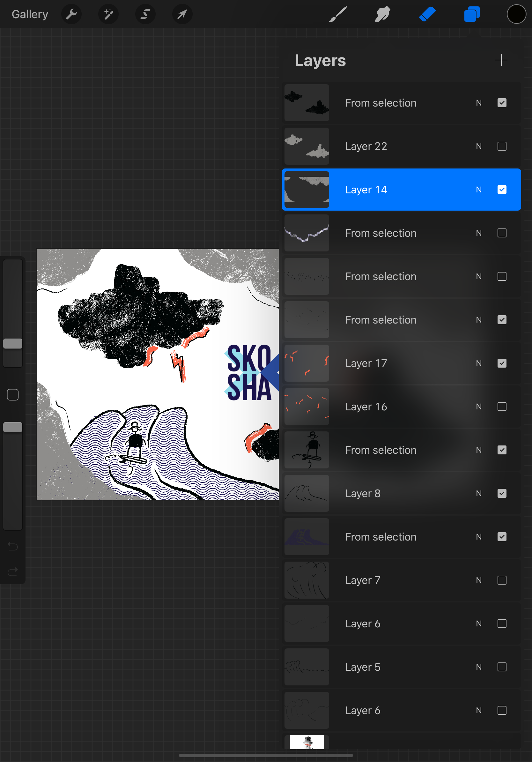The height and width of the screenshot is (762, 532).
Task: Open blend mode N for purple wave From selection layer
Action: pyautogui.click(x=479, y=537)
